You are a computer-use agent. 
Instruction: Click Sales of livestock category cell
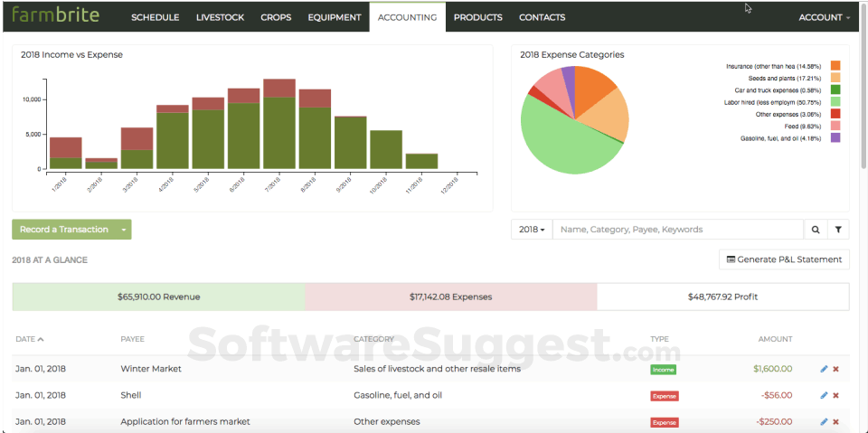click(437, 369)
